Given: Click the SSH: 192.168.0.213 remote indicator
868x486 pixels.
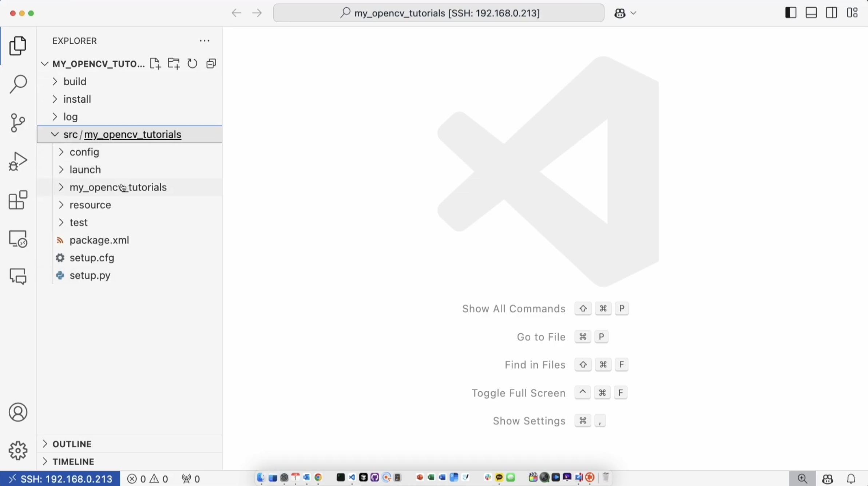Looking at the screenshot, I should [x=60, y=478].
